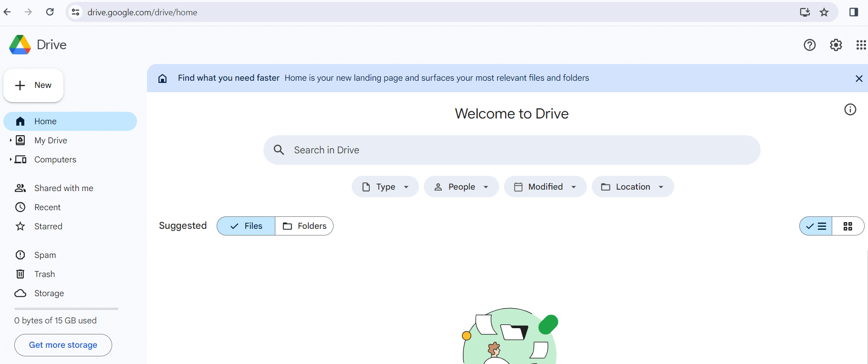Switch Suggested to Folders
Image resolution: width=868 pixels, height=364 pixels.
(304, 226)
